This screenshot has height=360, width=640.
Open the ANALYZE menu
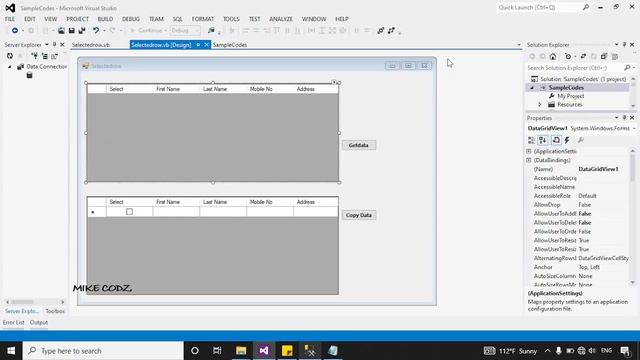(281, 19)
